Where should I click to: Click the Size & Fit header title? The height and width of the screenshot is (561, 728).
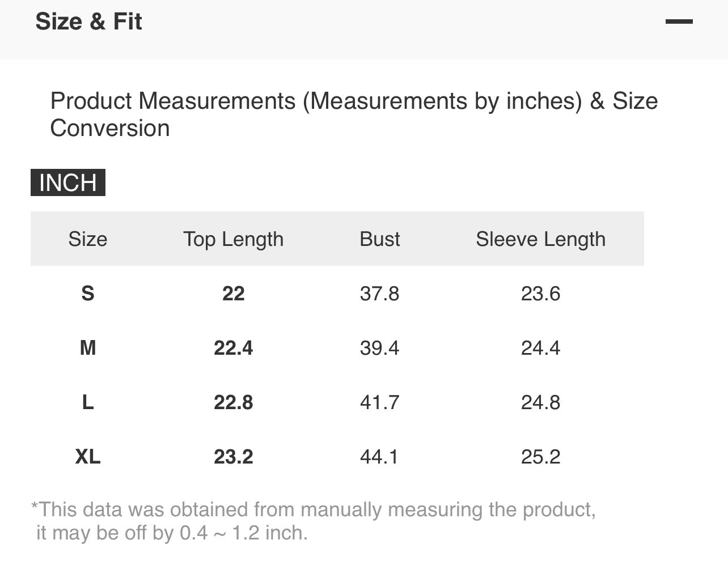pyautogui.click(x=88, y=22)
